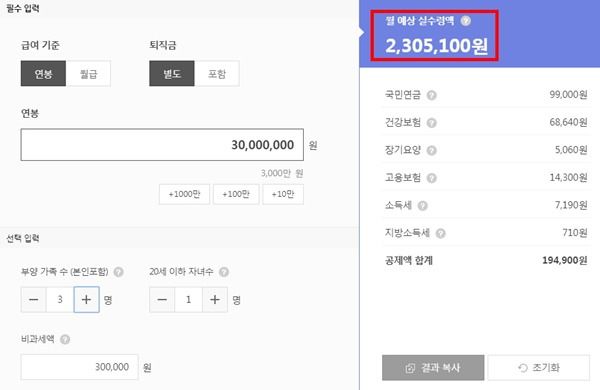Add +1000만 to salary
Screen dimensions: 600x390
point(184,194)
